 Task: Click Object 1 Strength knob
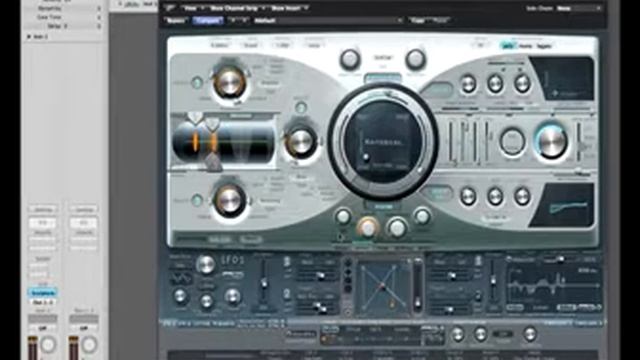(x=229, y=83)
